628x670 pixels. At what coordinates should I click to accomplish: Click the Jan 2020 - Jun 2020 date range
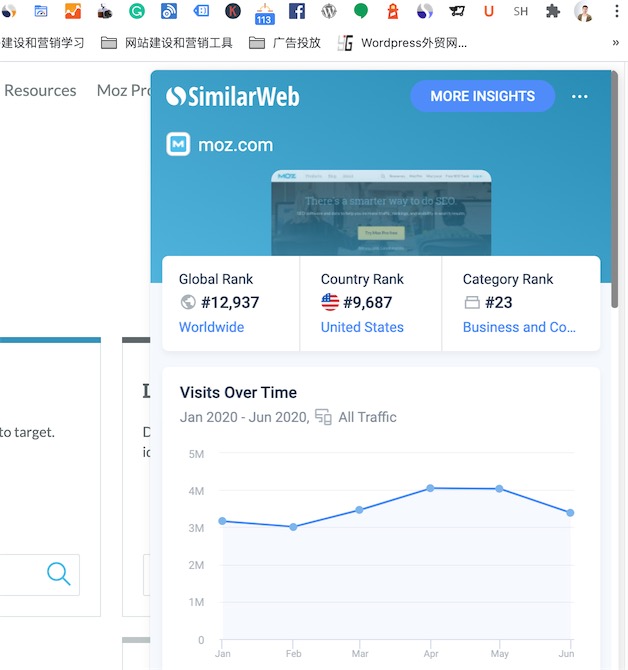point(243,417)
